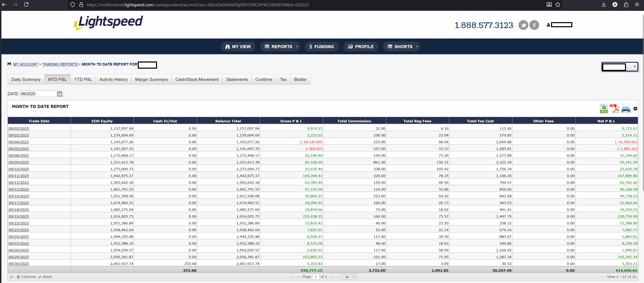Open the REPORTS dropdown menu

tap(281, 47)
